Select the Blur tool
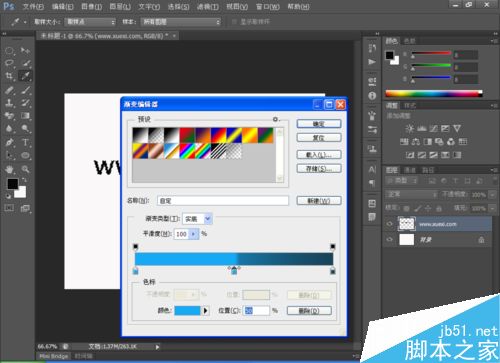Image resolution: width=500 pixels, height=363 pixels. tap(9, 129)
